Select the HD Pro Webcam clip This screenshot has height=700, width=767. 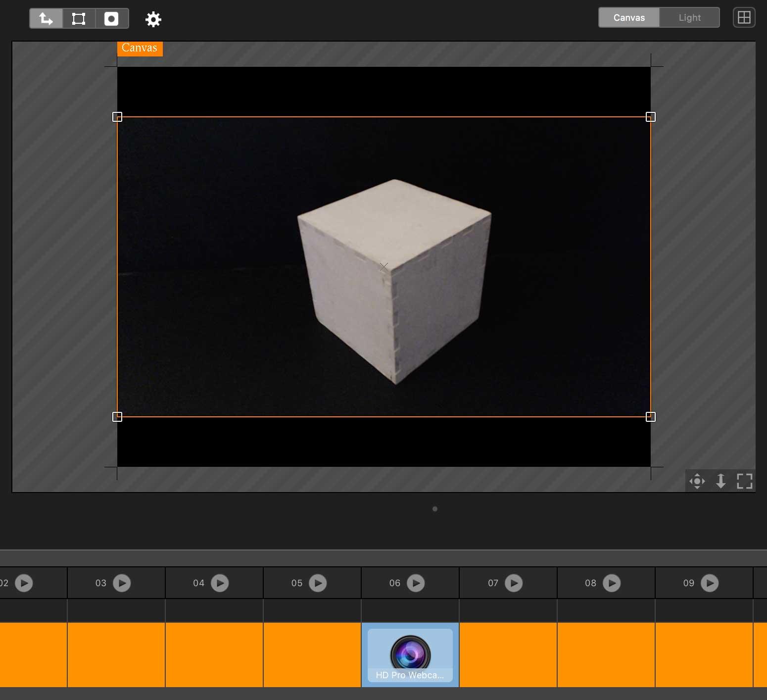pyautogui.click(x=410, y=655)
